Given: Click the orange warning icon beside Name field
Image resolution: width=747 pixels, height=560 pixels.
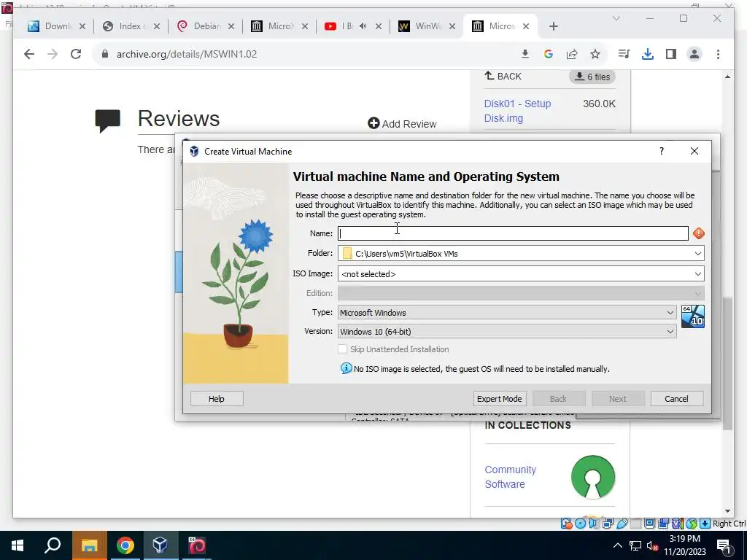Looking at the screenshot, I should pyautogui.click(x=698, y=233).
